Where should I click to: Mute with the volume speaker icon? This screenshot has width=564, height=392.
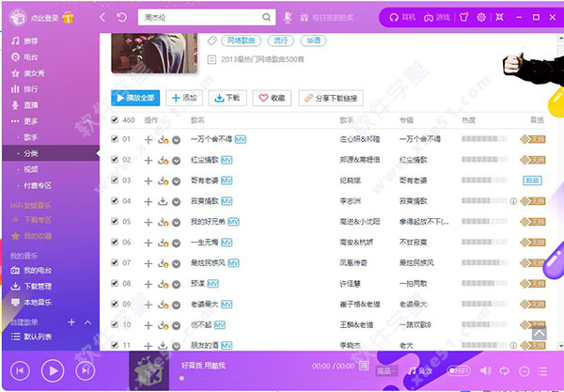[486, 370]
